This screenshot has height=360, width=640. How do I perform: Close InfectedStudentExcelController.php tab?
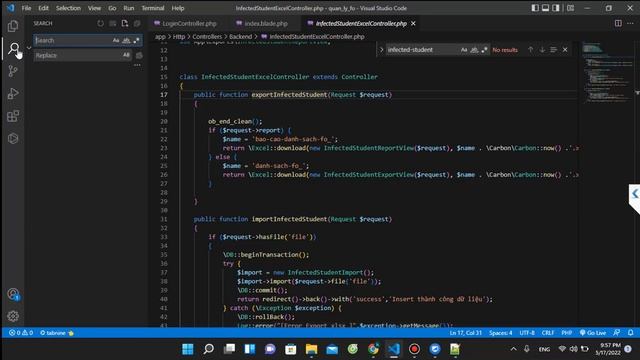(413, 24)
